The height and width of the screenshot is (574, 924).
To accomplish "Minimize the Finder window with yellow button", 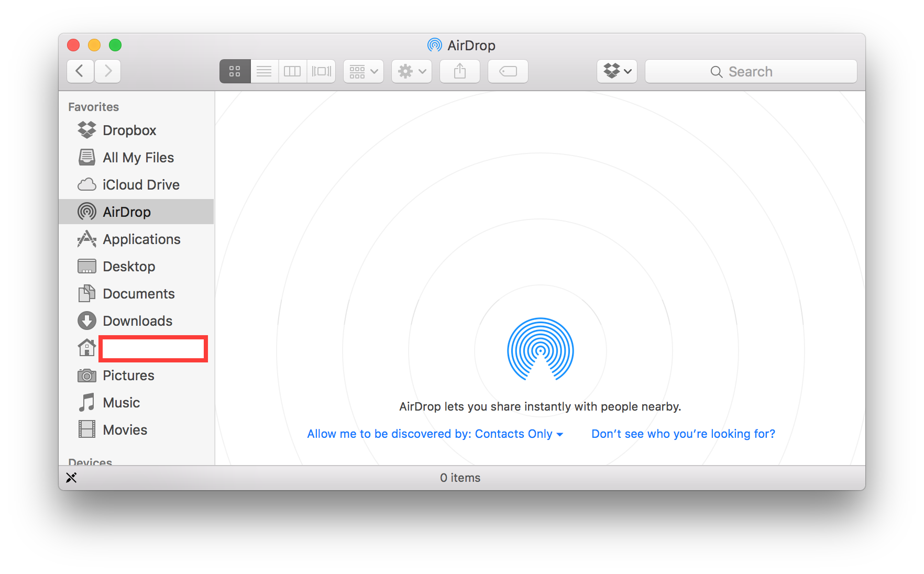I will (94, 45).
